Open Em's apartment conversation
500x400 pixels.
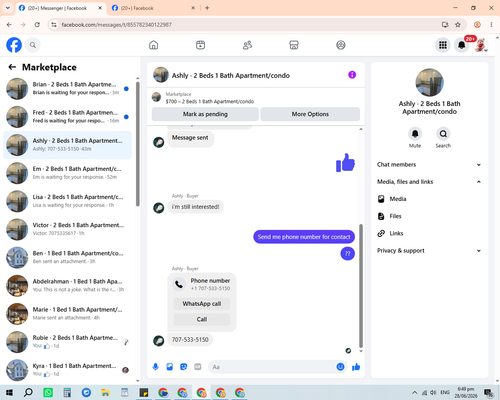tap(68, 173)
